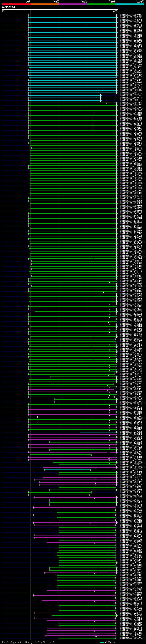
Task: Click the UniRef100_A9NSU9 label
Action: click(131, 58)
